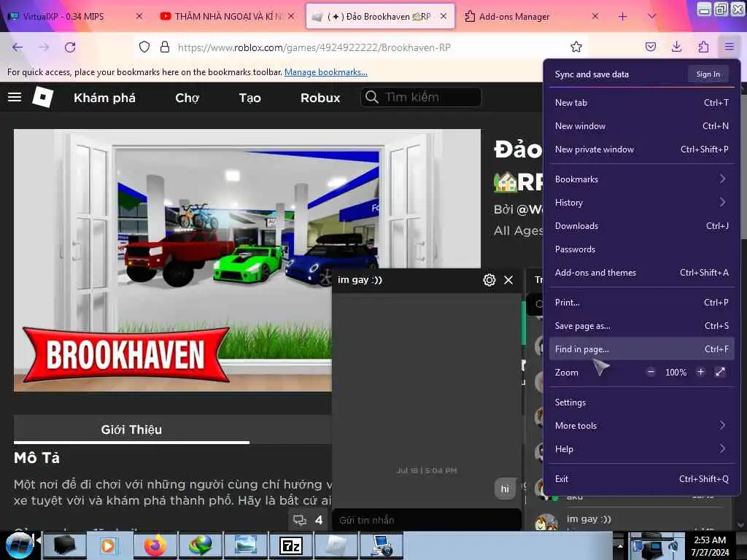
Task: Expand the History submenu
Action: point(641,203)
